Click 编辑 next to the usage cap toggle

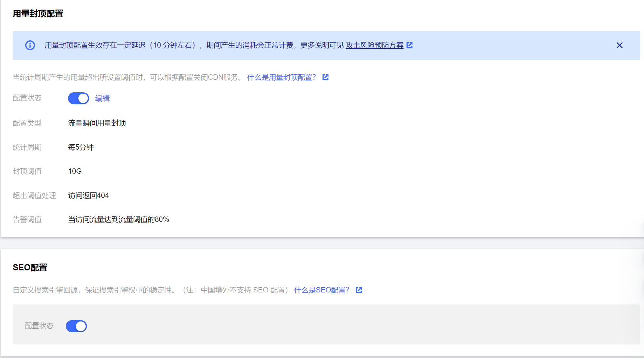point(102,98)
